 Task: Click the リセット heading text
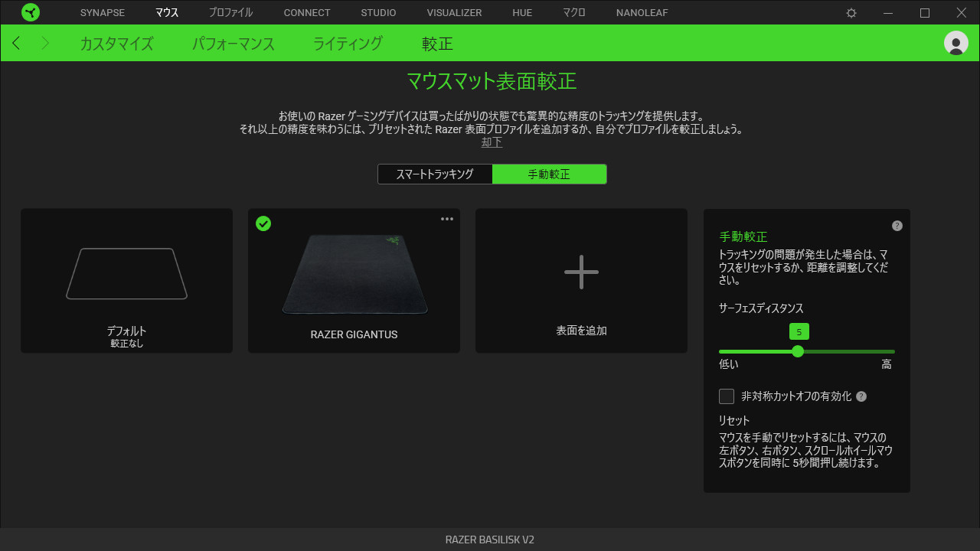(x=734, y=420)
